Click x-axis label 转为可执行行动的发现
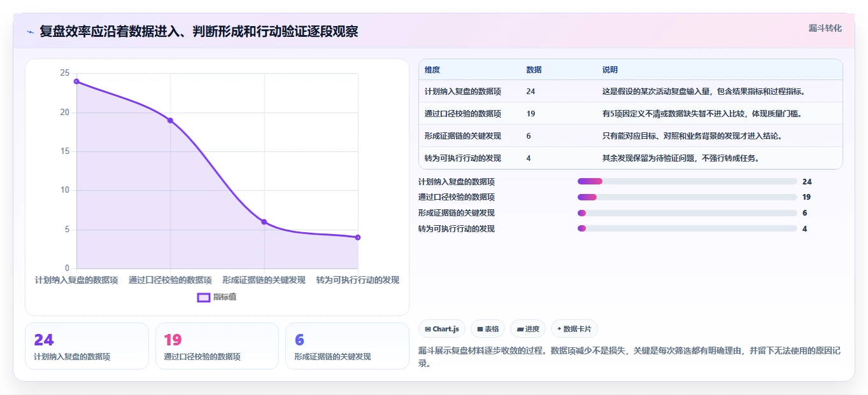 (x=358, y=280)
